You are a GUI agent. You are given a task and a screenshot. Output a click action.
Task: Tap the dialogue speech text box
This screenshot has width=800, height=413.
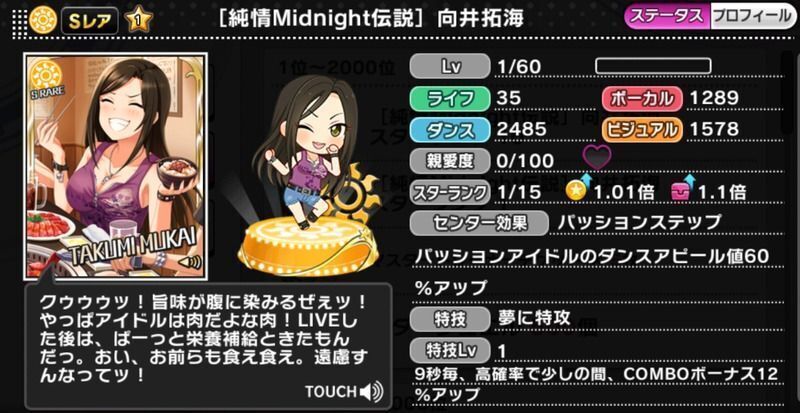[208, 346]
